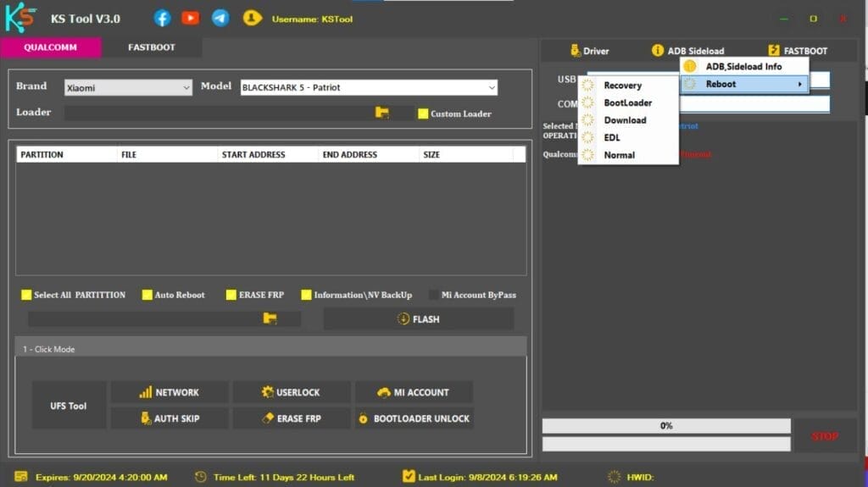Open Model dropdown BLACKSHARK 5 - Patriot
The height and width of the screenshot is (487, 868).
pos(369,87)
